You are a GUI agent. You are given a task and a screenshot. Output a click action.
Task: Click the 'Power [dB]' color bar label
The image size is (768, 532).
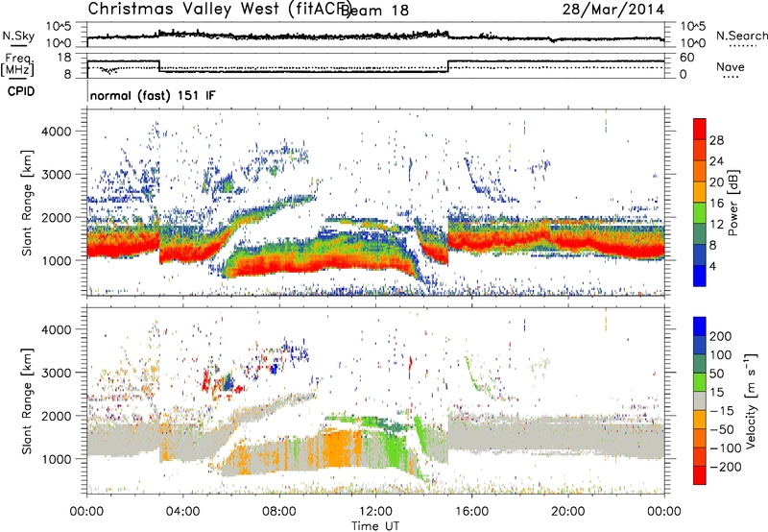click(x=732, y=203)
